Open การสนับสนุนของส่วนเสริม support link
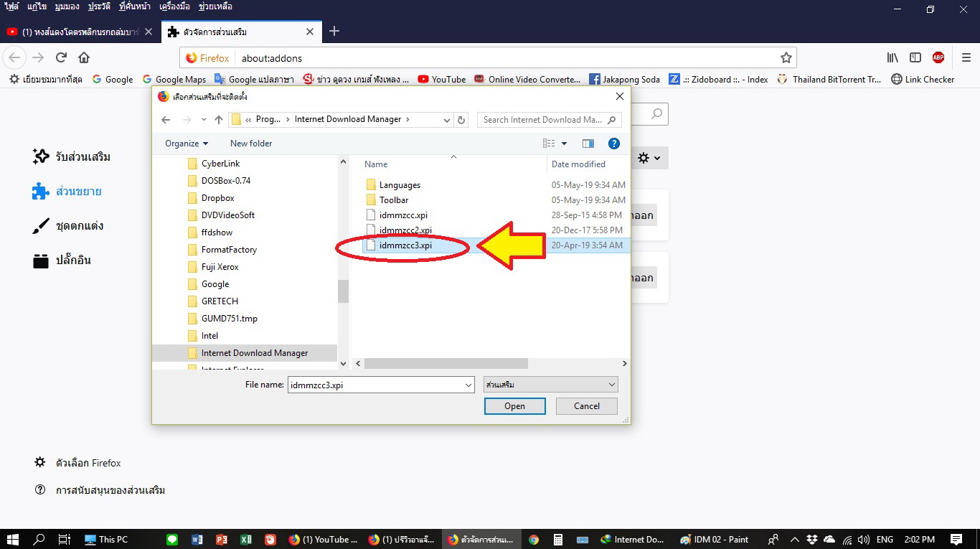Viewport: 980px width, 549px height. click(100, 490)
